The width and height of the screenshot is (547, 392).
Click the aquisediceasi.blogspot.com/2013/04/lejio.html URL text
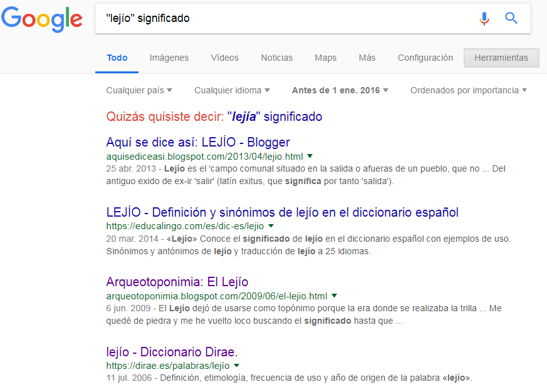click(204, 157)
